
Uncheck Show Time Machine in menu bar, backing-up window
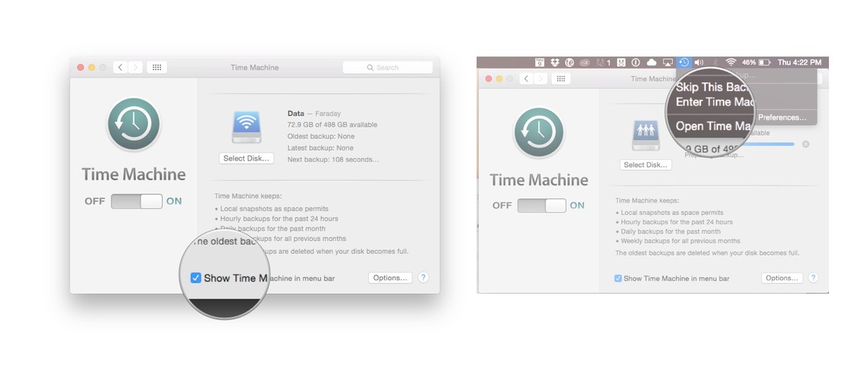click(x=618, y=278)
